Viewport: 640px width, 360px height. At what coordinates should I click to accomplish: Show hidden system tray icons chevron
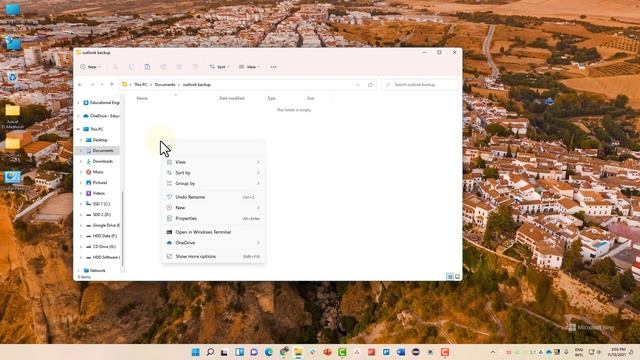tap(493, 352)
